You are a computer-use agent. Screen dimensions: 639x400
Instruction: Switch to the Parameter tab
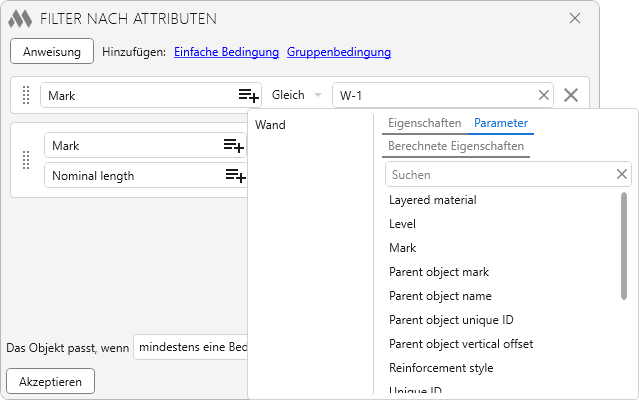(501, 123)
